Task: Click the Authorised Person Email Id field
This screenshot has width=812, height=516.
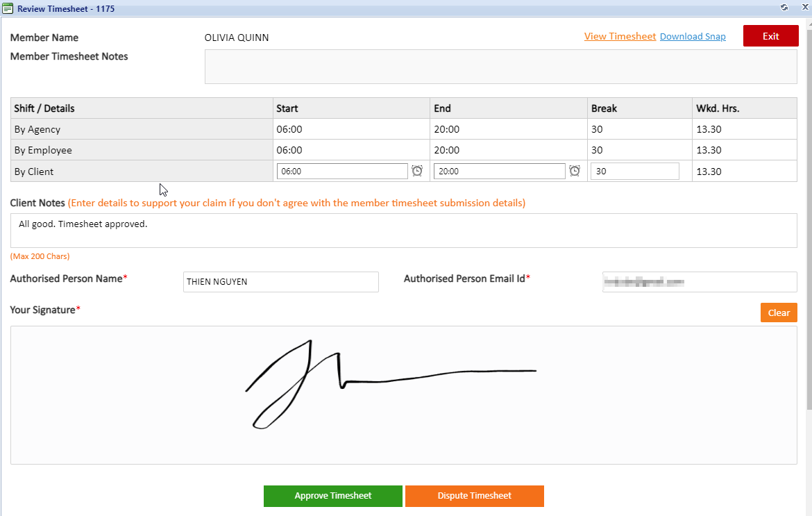Action: click(x=699, y=281)
